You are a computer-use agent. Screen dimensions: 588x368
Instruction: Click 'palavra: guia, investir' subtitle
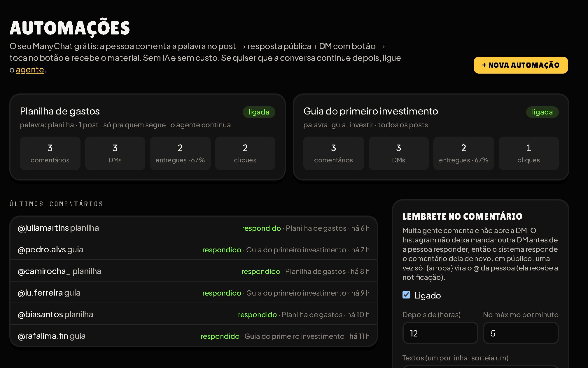(338, 125)
